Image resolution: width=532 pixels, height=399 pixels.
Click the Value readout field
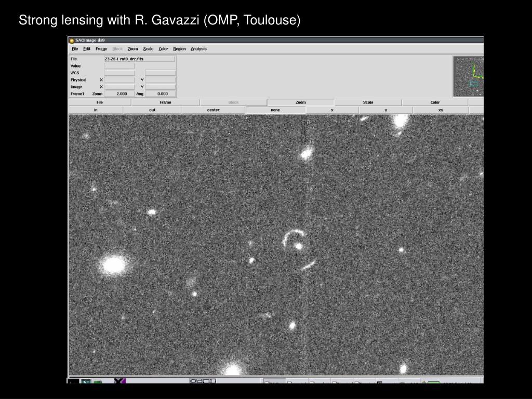pos(119,66)
